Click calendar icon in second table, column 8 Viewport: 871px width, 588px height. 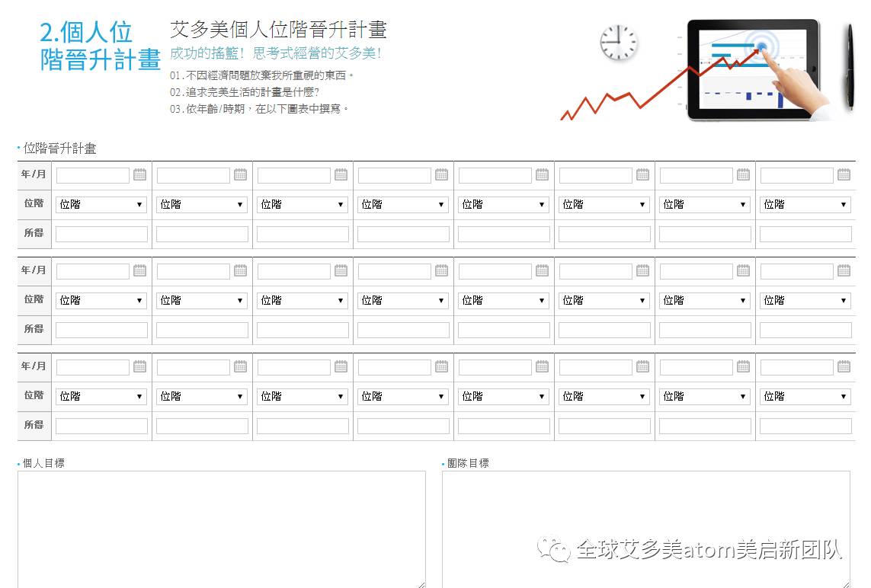click(844, 271)
